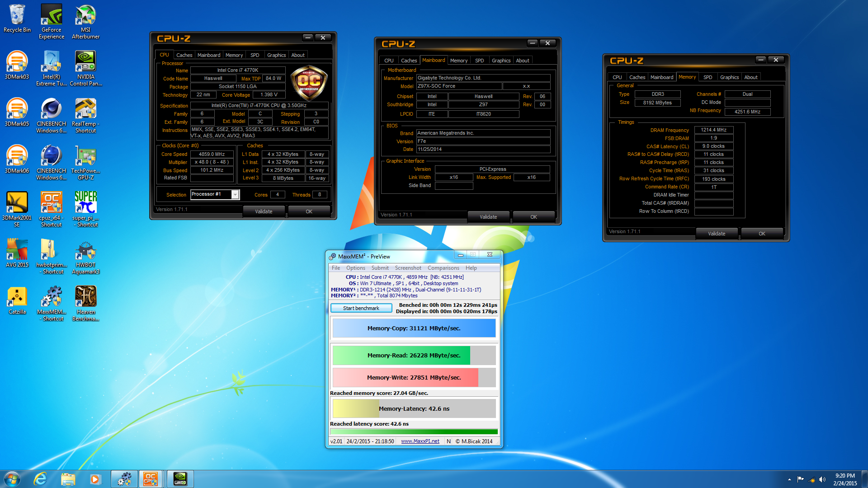Launch the HWBOT Aquamark3 icon
Screen dimensions: 868x488
pos(86,256)
